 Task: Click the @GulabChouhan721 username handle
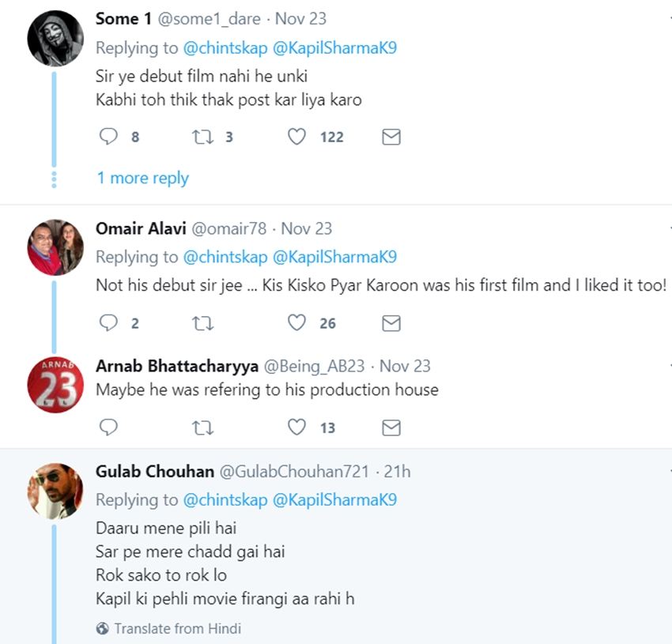pyautogui.click(x=294, y=472)
